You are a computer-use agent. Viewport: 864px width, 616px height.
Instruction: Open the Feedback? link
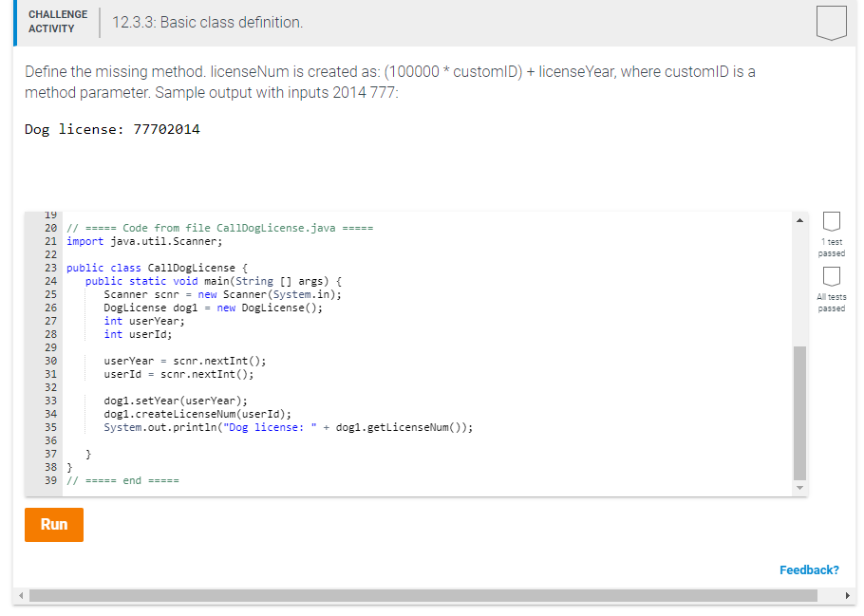pyautogui.click(x=809, y=569)
